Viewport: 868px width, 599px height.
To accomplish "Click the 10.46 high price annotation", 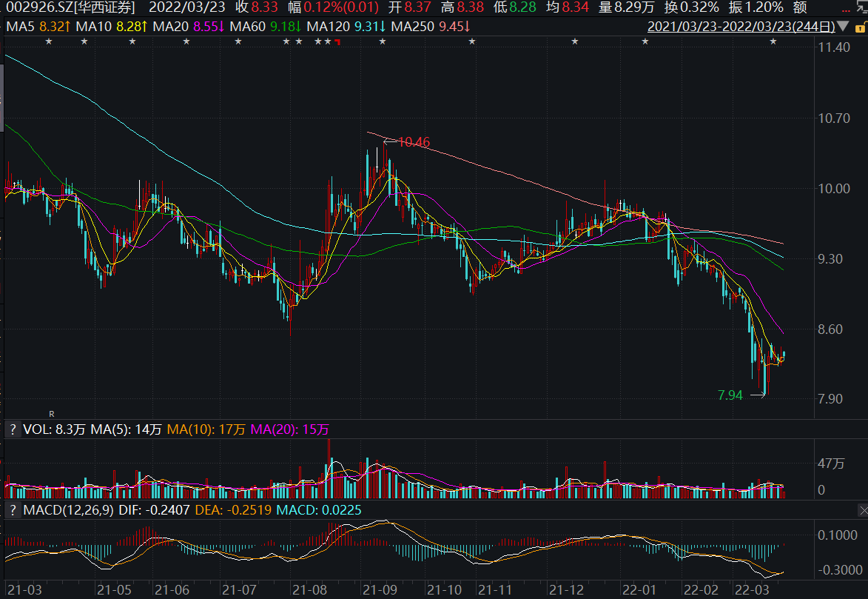I will [414, 142].
